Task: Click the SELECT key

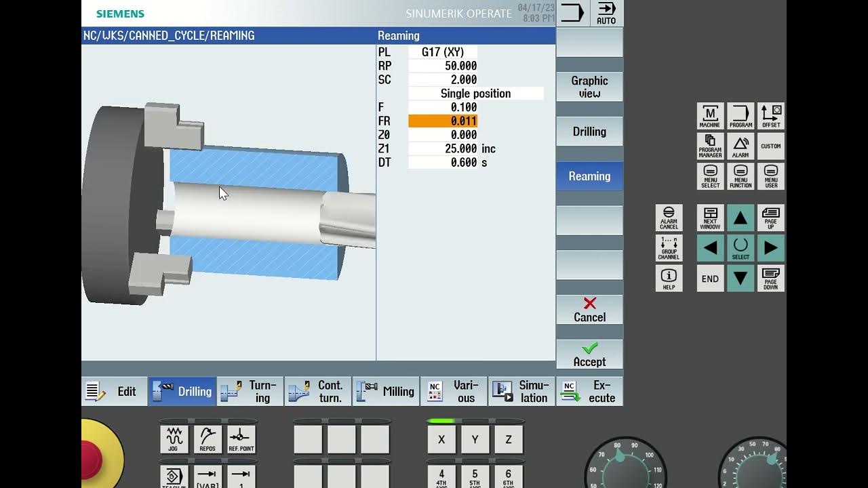Action: click(741, 248)
